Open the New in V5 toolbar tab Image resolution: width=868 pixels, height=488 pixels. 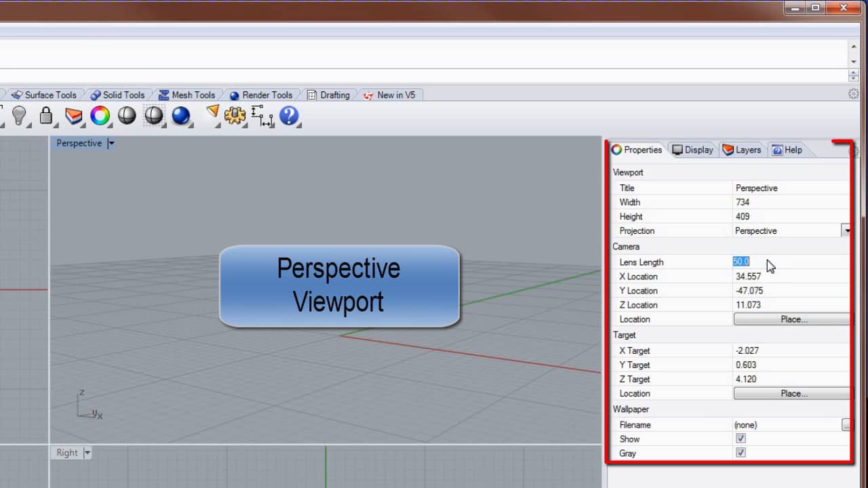(x=389, y=95)
